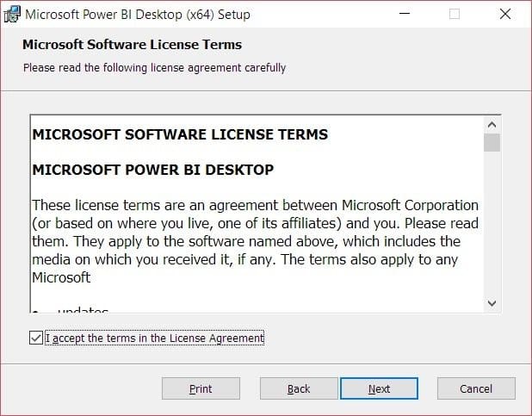Image resolution: width=532 pixels, height=416 pixels.
Task: Uncheck the accept license terms checkbox
Action: tap(36, 338)
